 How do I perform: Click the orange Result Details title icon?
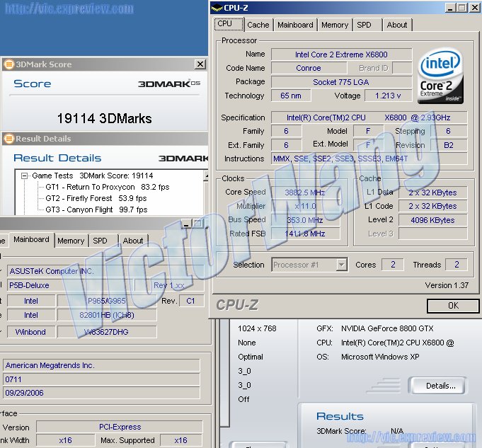click(x=8, y=139)
